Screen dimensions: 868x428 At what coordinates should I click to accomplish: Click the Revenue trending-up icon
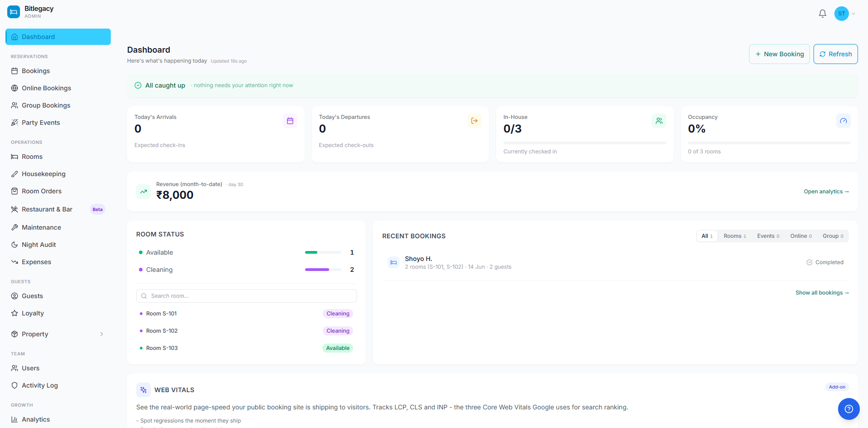[x=143, y=192]
